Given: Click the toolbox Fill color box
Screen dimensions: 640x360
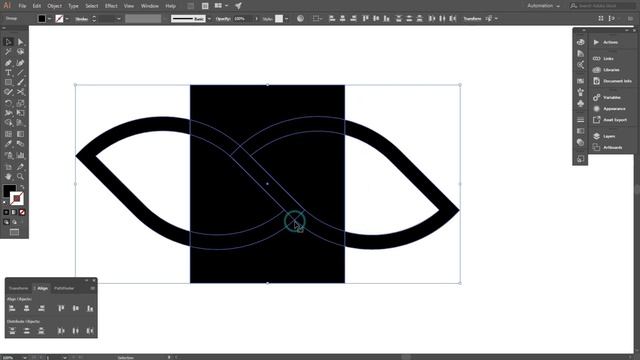Looking at the screenshot, I should [9, 191].
